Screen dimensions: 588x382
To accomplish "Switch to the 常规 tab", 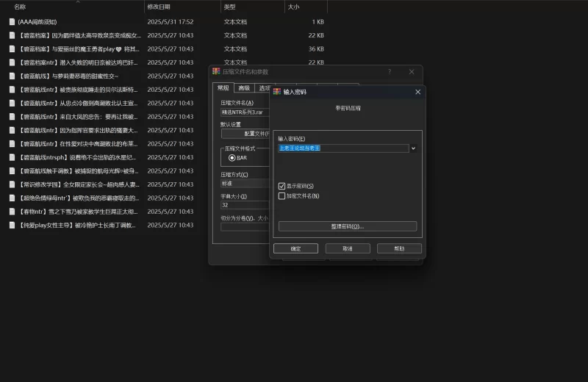I will [x=223, y=87].
